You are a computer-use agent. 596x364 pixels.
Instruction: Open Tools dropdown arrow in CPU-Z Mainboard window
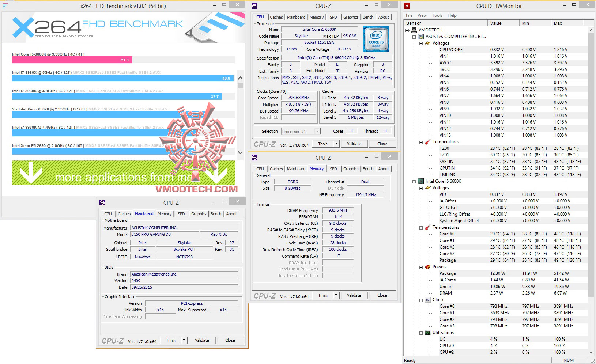184,340
